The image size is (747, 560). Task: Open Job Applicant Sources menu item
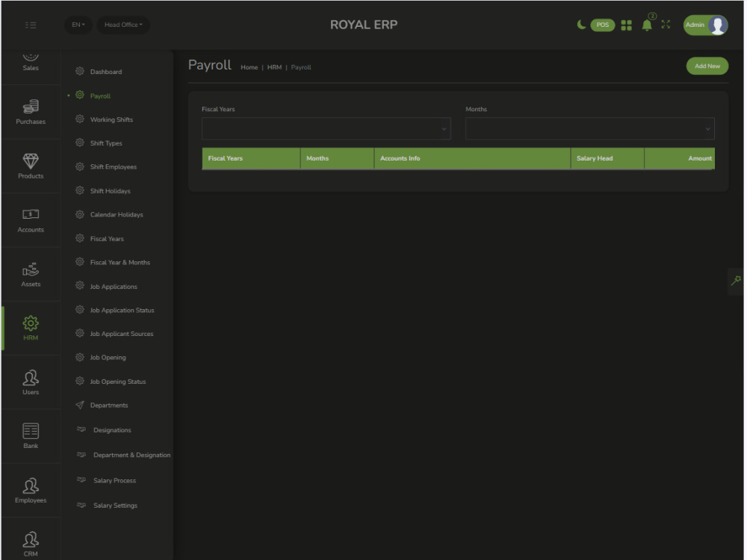point(122,335)
